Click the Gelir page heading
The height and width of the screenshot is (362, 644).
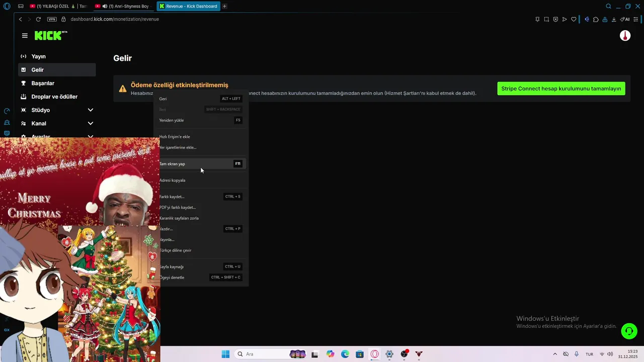click(123, 58)
